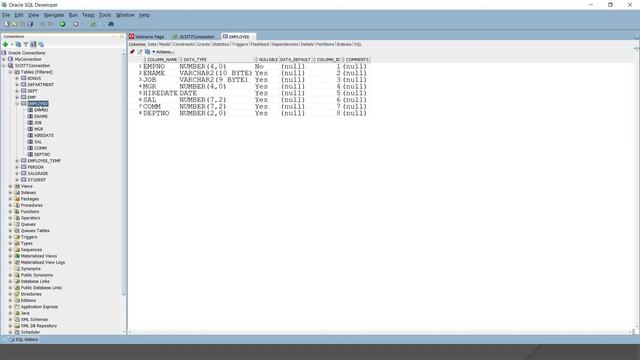This screenshot has width=640, height=360.
Task: Expand the MyConnection node
Action: [4, 59]
